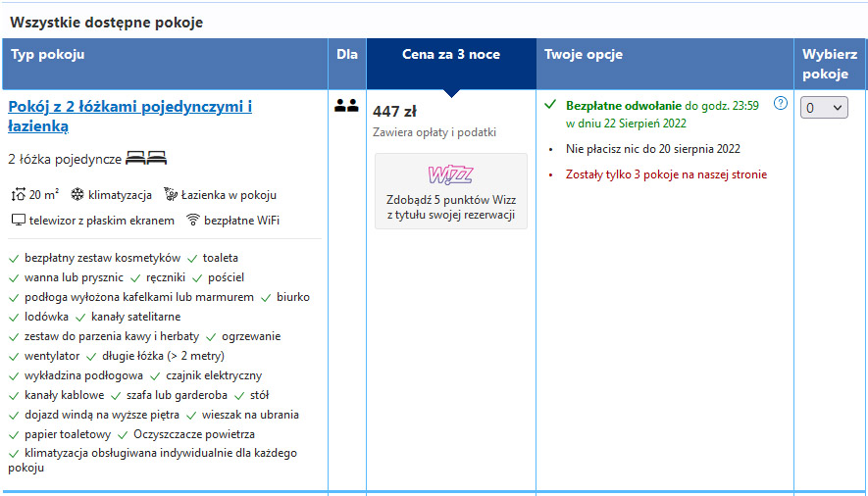Click the question mark help icon by Bezpłatne odwołanie

781,103
